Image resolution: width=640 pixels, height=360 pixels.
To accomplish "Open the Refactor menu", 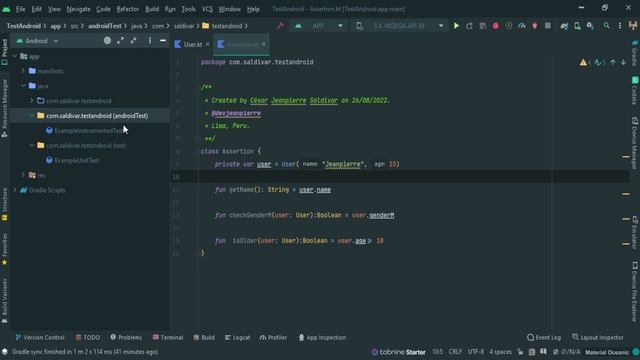I will coord(128,9).
